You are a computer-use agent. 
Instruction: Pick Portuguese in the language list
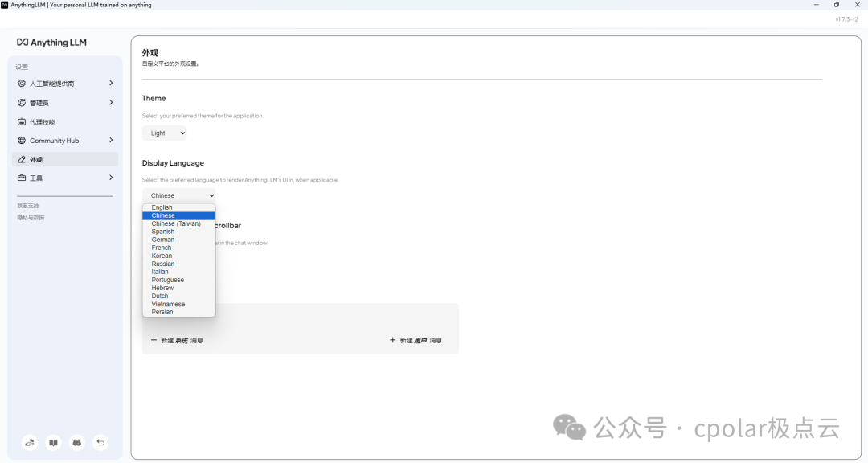[178, 281]
